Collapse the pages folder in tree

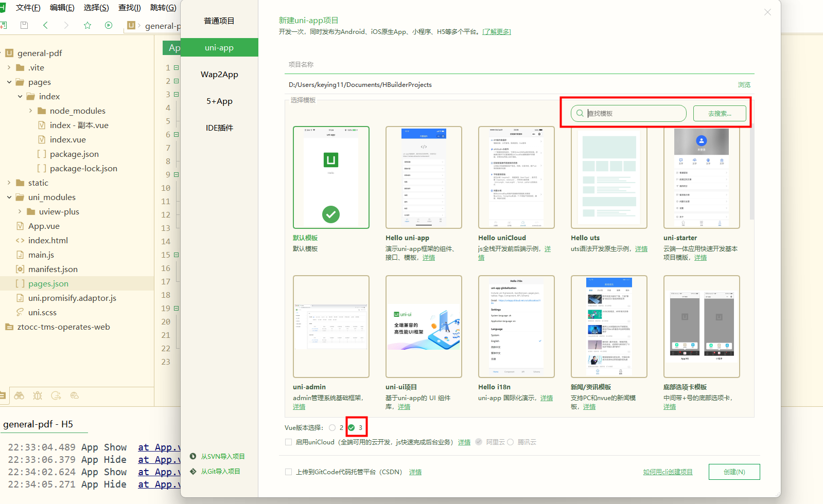[9, 82]
